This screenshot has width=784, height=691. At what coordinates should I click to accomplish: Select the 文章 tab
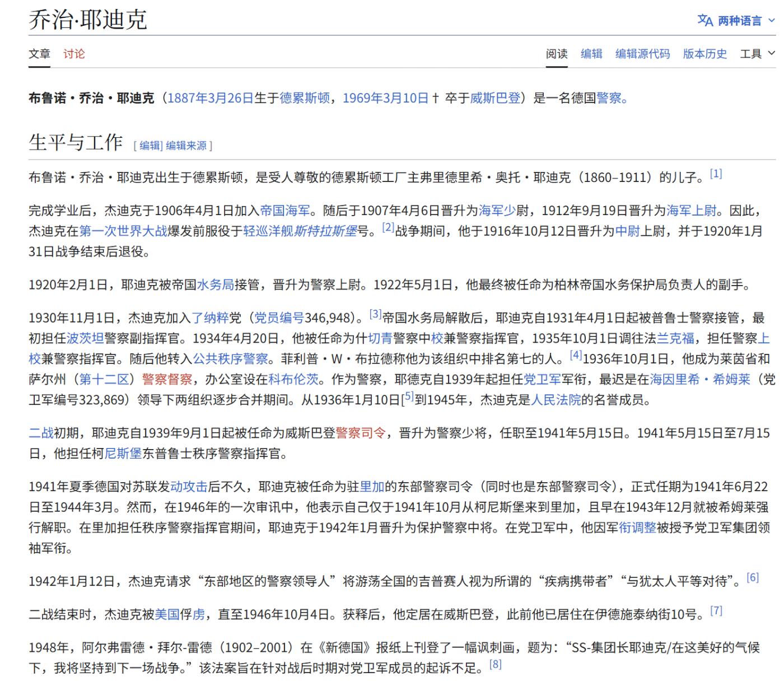(x=39, y=54)
